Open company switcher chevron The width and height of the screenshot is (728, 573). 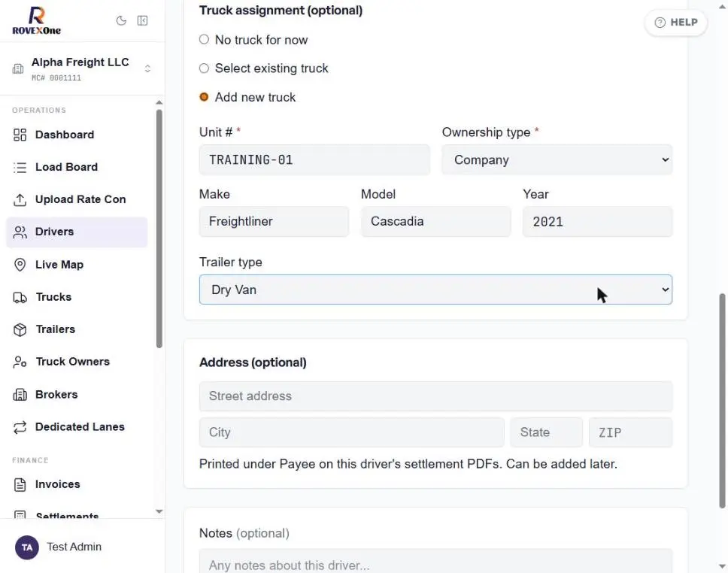click(147, 68)
